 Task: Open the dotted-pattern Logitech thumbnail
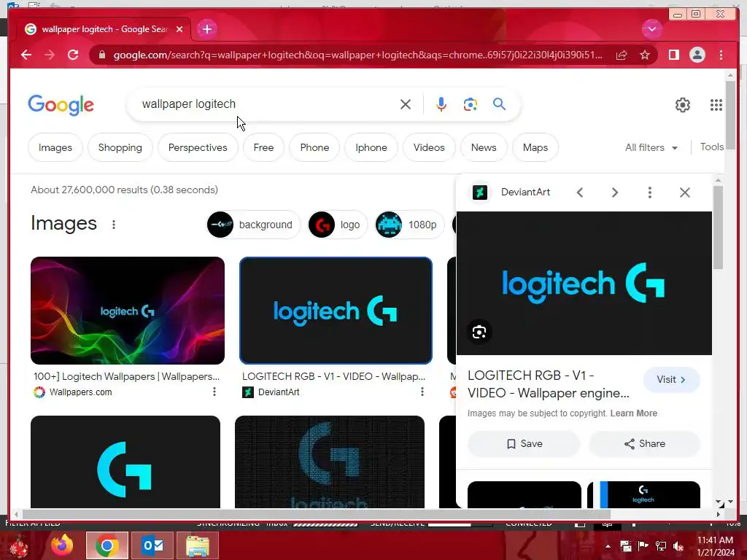pyautogui.click(x=329, y=462)
